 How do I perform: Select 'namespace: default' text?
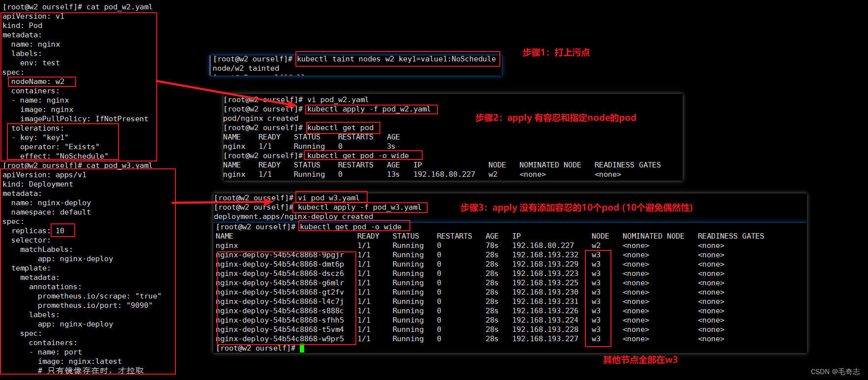coord(51,212)
